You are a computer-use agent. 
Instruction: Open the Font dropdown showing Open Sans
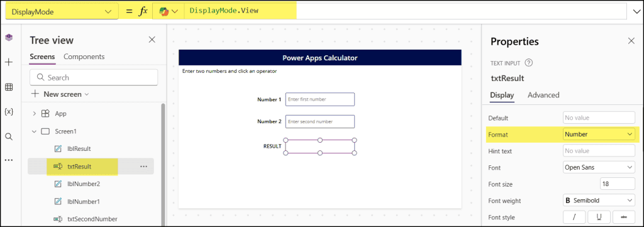tap(599, 167)
